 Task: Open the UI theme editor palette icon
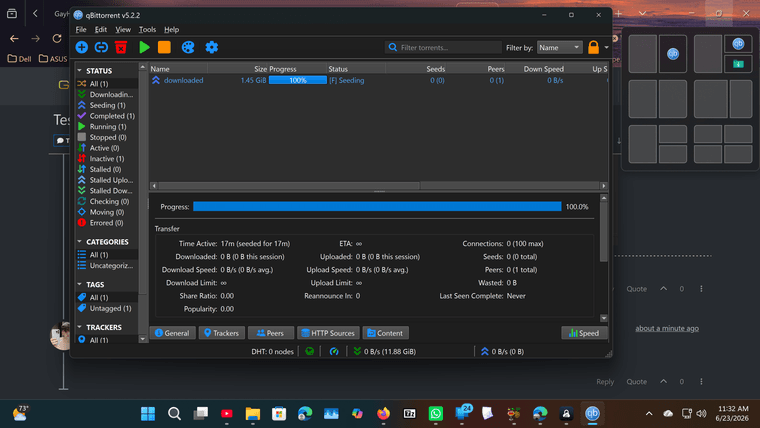point(188,47)
